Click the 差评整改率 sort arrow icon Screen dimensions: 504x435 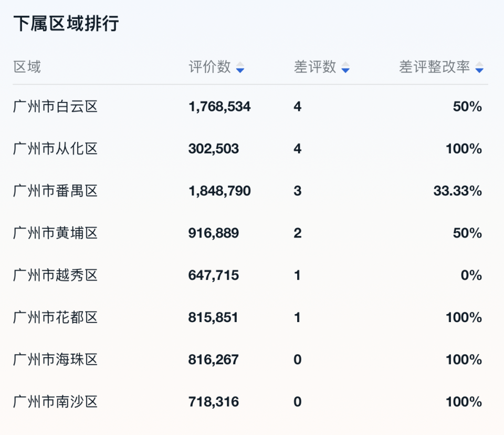coord(479,68)
